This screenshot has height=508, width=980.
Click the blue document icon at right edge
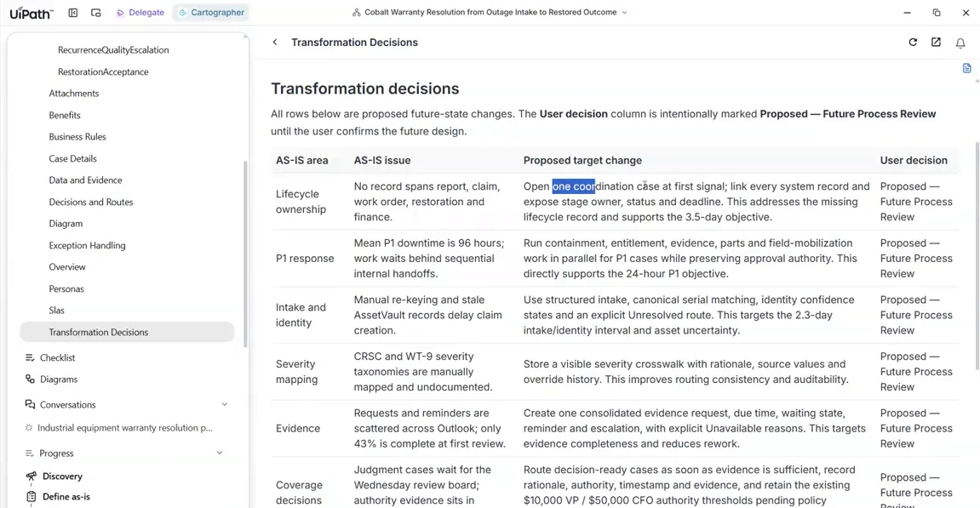[x=967, y=68]
